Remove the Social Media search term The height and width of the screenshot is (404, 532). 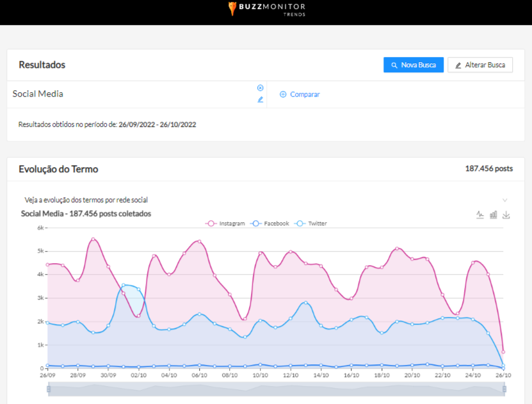pos(260,88)
